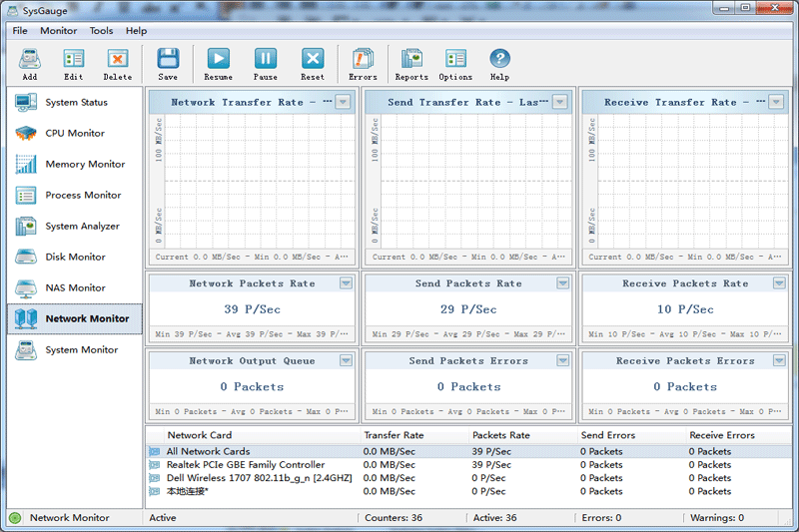Switch to CPU Monitor in sidebar
The image size is (799, 532).
[74, 133]
